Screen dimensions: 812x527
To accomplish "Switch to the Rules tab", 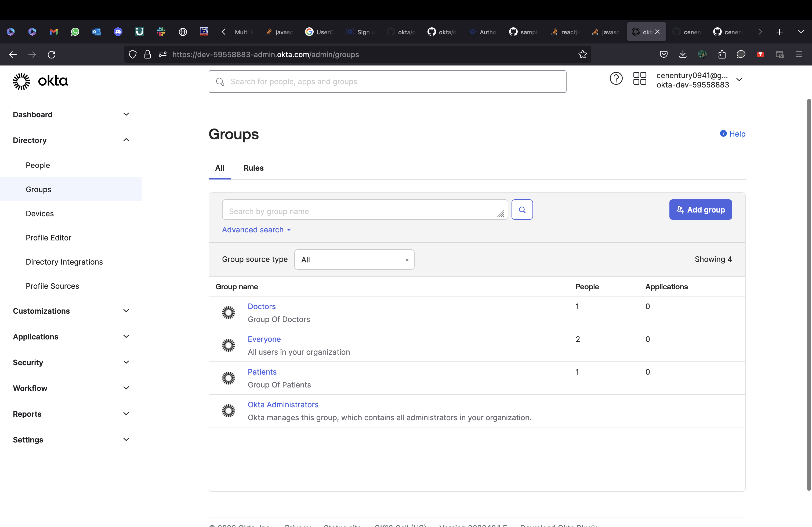I will pos(253,168).
